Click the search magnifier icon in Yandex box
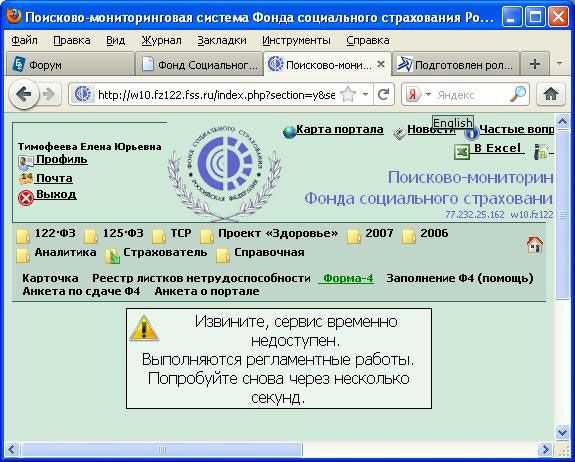Image resolution: width=575 pixels, height=462 pixels. coord(518,95)
